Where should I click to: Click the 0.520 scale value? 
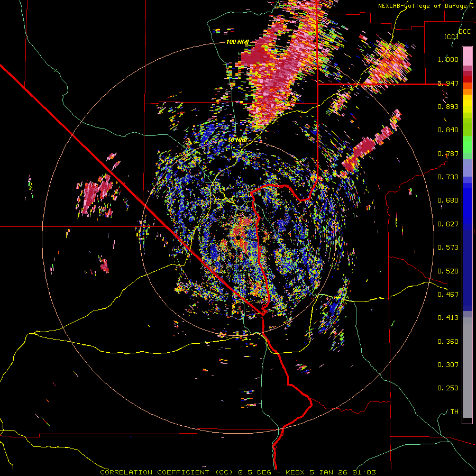(448, 271)
